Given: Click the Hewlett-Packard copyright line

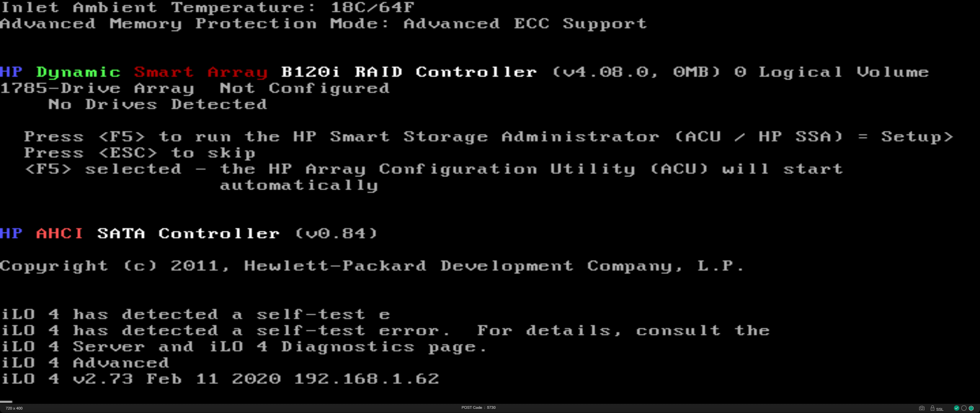Looking at the screenshot, I should click(x=372, y=266).
